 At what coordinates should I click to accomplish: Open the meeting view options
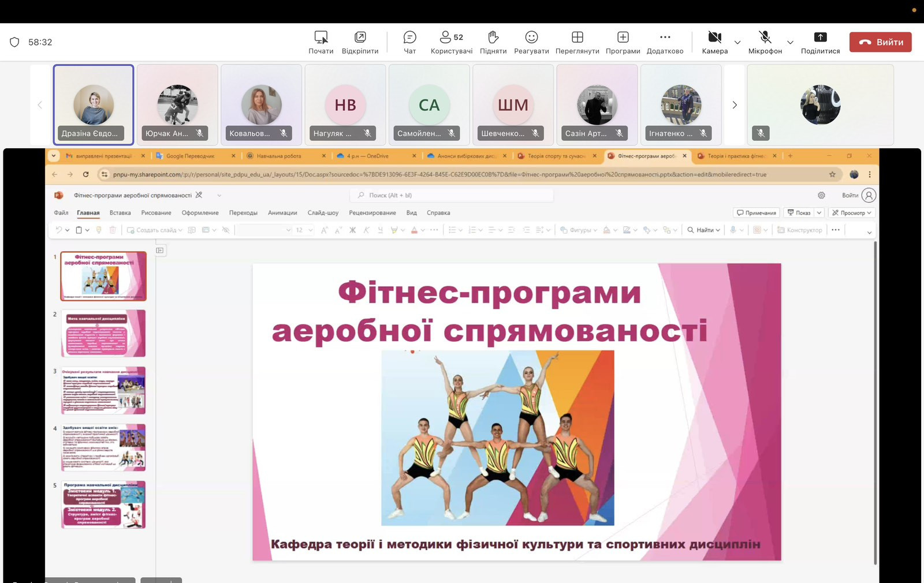tap(577, 42)
